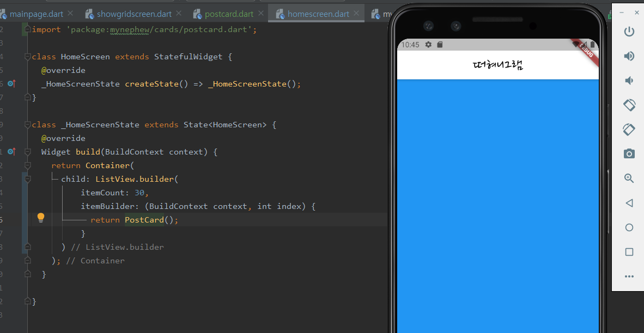
Task: Collapse the import statement fold marker
Action: point(28,29)
